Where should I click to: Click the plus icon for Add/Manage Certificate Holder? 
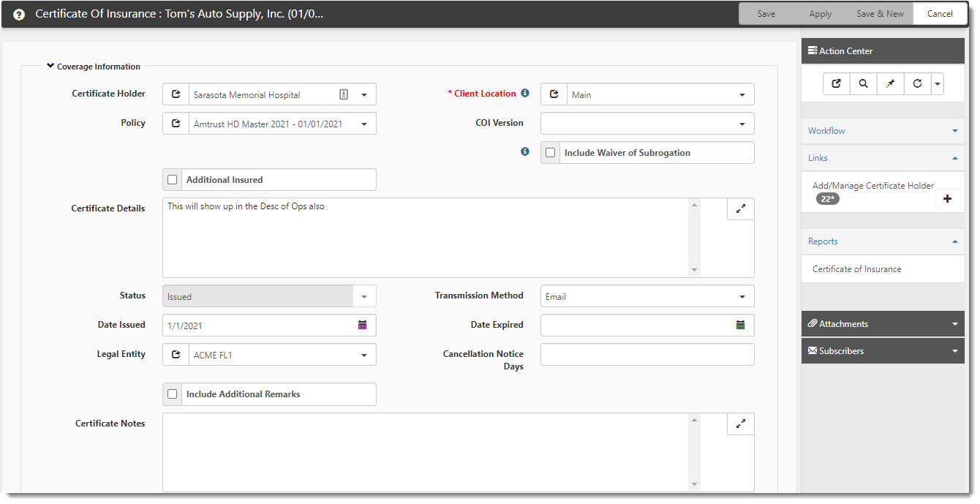point(948,198)
